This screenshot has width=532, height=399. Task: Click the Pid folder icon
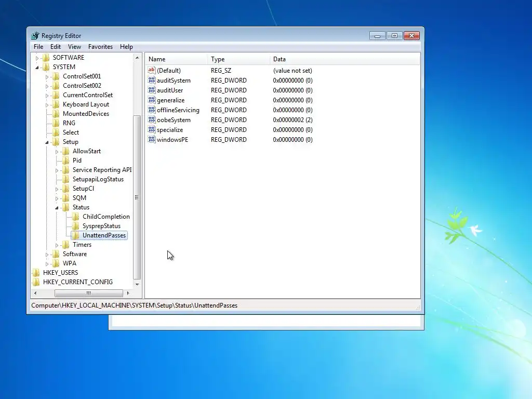66,161
